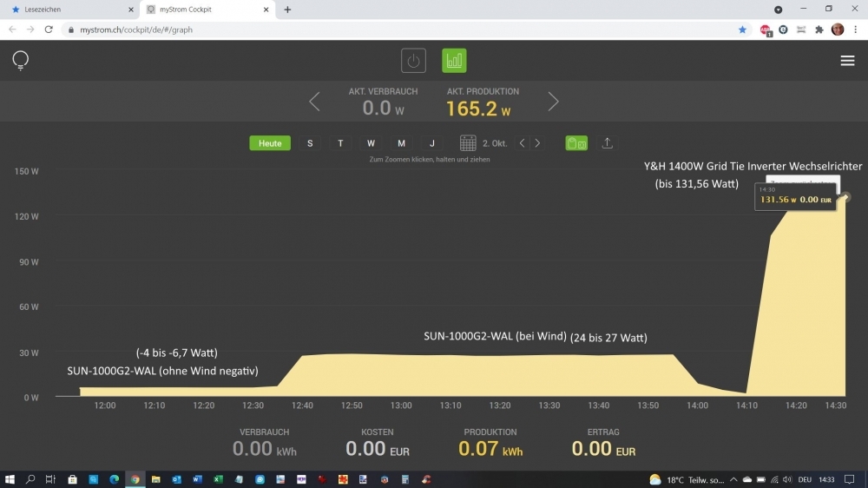
Task: Reload the page in Chrome
Action: click(x=49, y=30)
